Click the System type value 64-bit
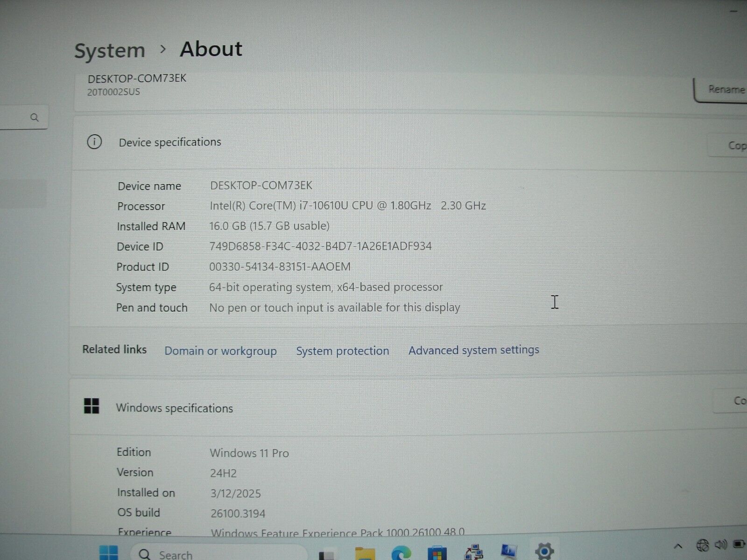This screenshot has width=747, height=560. click(326, 287)
